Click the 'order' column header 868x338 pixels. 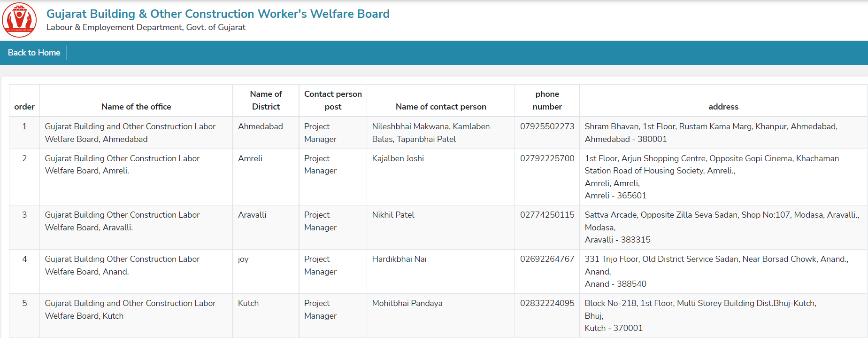pyautogui.click(x=24, y=107)
